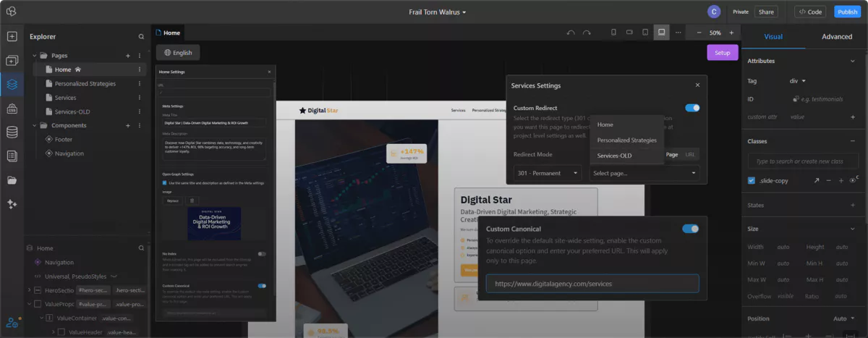Image resolution: width=868 pixels, height=338 pixels.
Task: Switch to mobile landscape device preview
Action: click(x=629, y=33)
